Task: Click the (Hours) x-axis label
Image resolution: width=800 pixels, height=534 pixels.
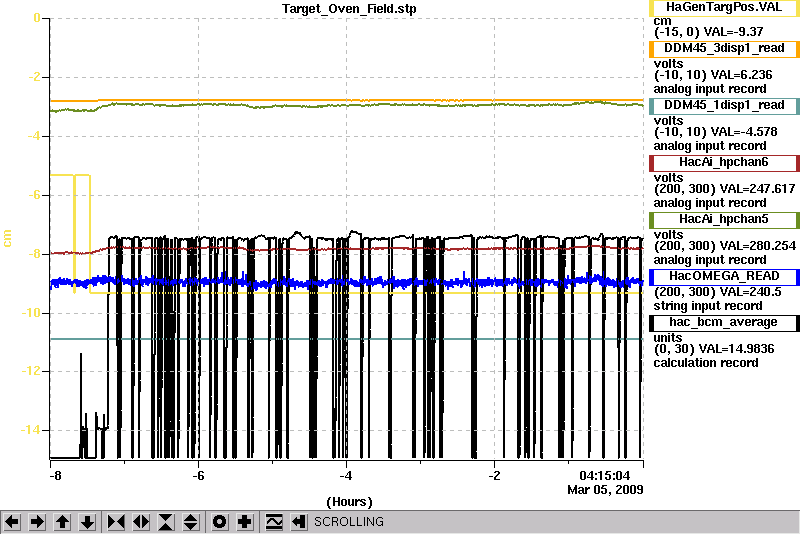Action: click(x=349, y=502)
